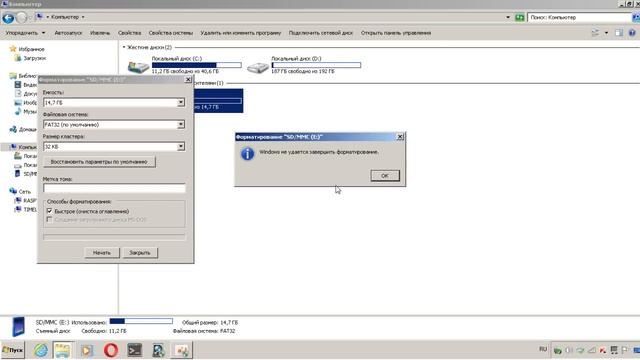The image size is (640, 360).
Task: Click the Forward navigation arrow
Action: tap(22, 18)
